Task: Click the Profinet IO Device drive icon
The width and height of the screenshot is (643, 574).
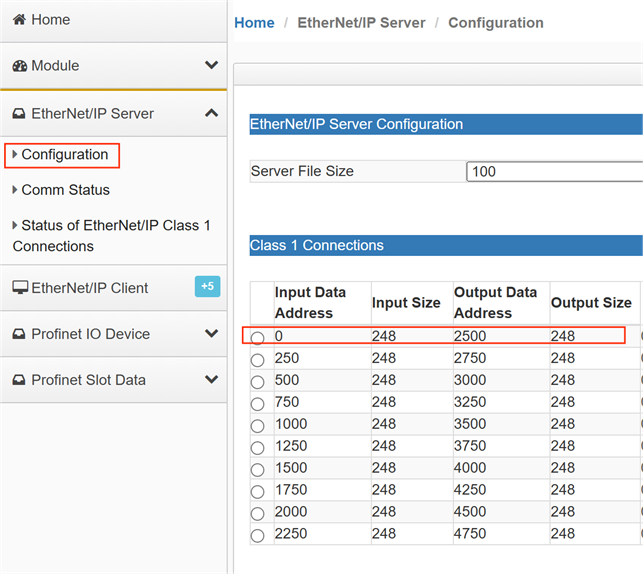Action: (19, 334)
